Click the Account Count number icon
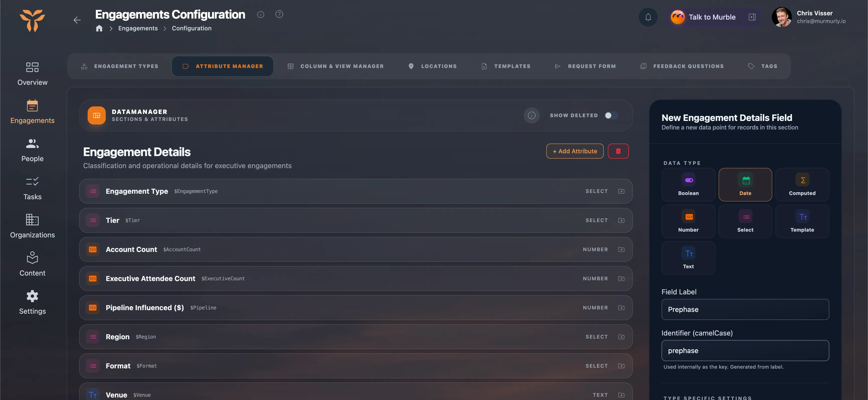 (x=93, y=249)
